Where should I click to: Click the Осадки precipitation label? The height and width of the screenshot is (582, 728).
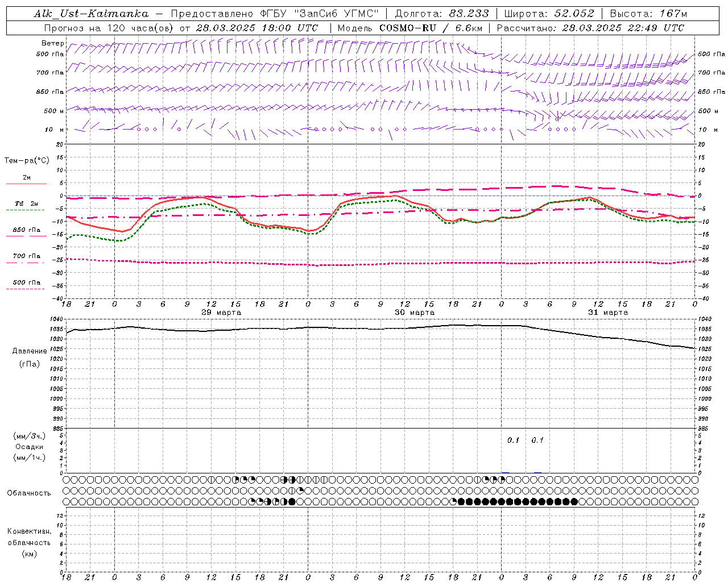click(x=30, y=447)
